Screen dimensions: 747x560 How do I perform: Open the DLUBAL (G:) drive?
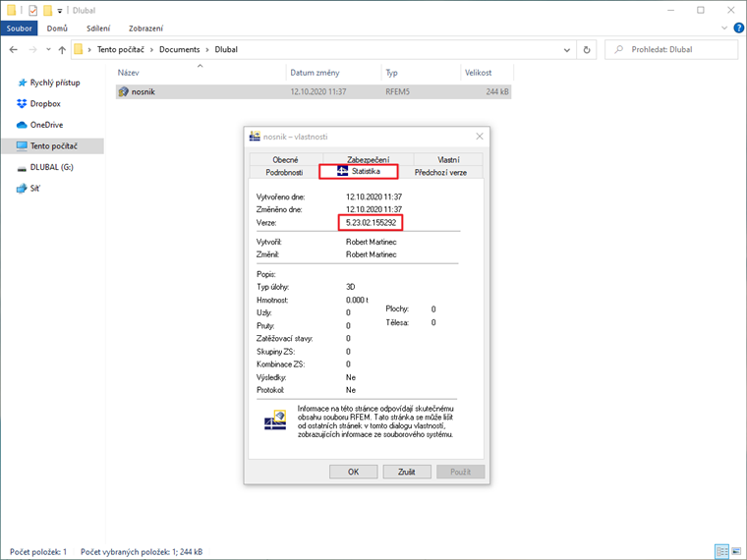coord(51,167)
